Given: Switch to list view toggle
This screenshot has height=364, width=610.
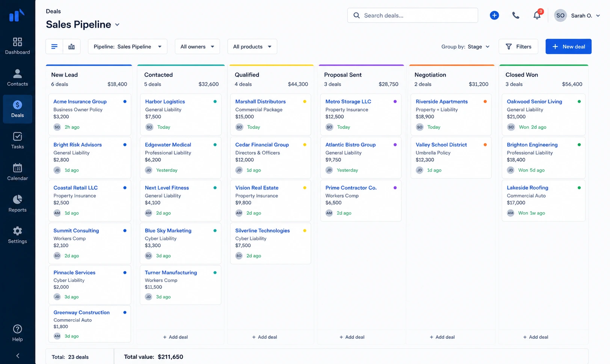Looking at the screenshot, I should click(54, 47).
